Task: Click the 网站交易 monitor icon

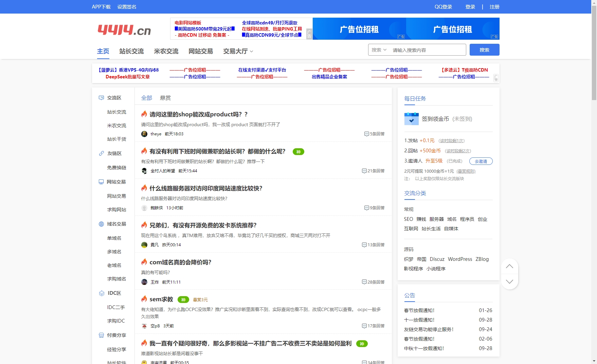Action: (x=101, y=182)
